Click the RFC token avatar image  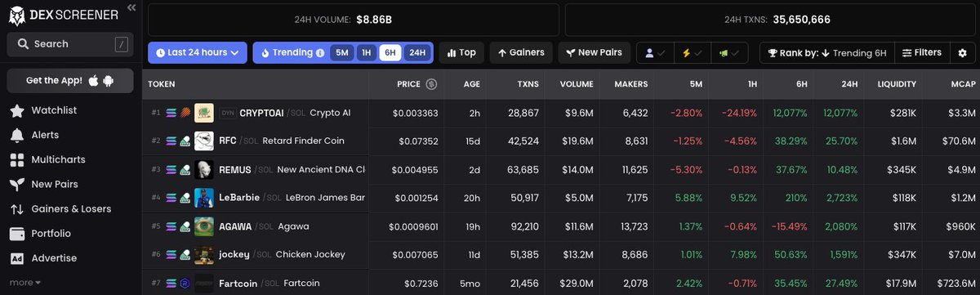pos(204,141)
